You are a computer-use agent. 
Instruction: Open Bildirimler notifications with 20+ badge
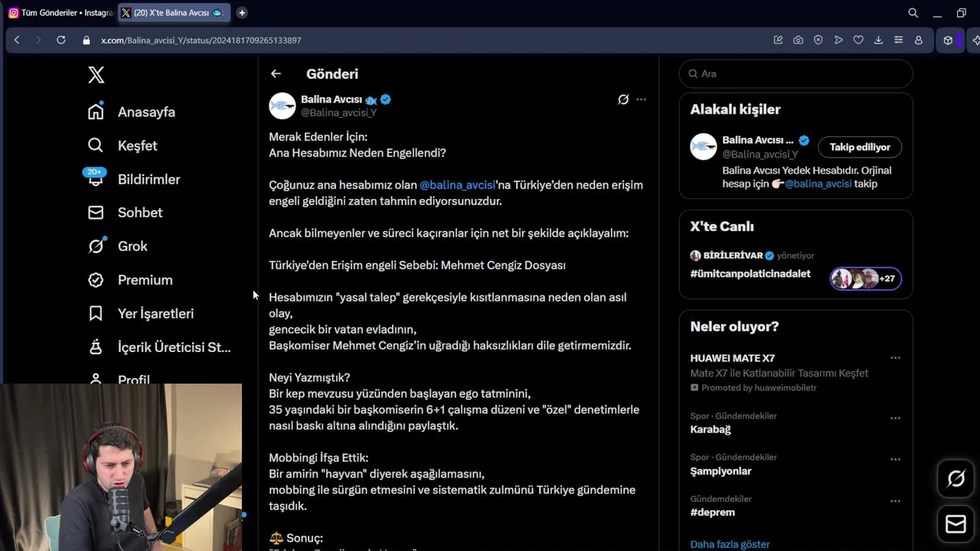click(x=133, y=179)
